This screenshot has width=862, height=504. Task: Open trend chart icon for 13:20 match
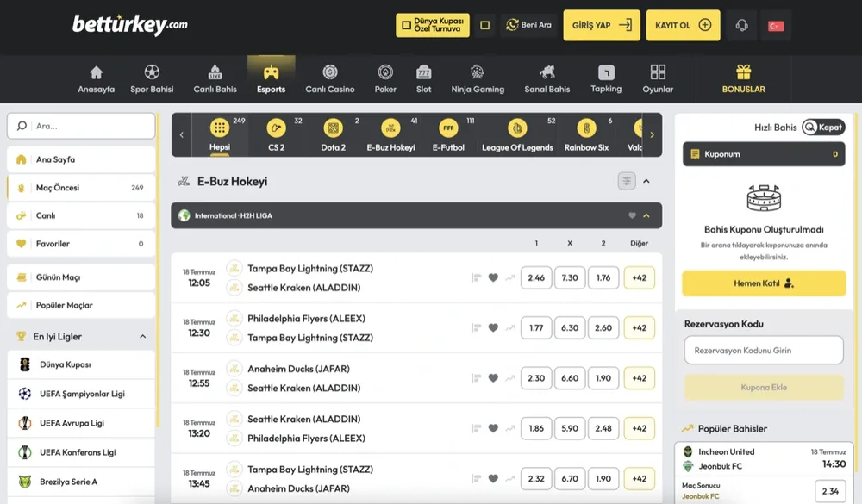[x=510, y=428]
